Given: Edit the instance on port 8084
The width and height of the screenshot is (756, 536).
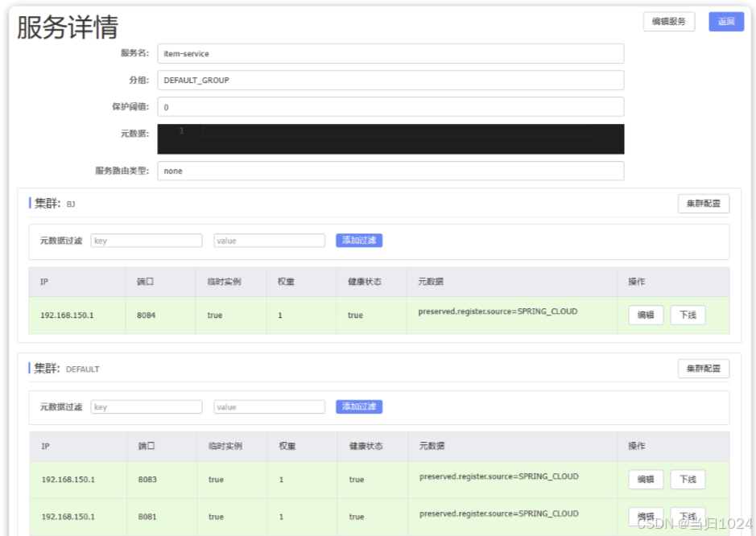Looking at the screenshot, I should [646, 315].
